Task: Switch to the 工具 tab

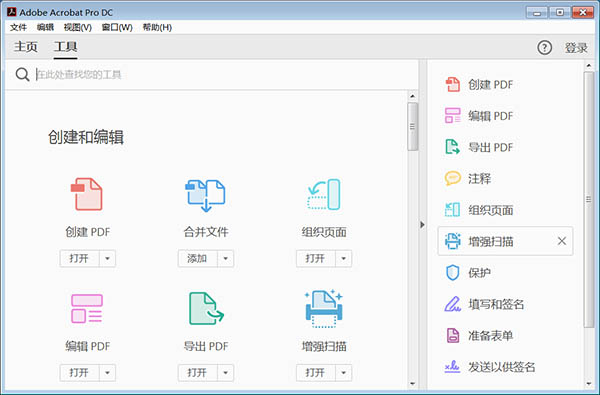Action: point(65,47)
